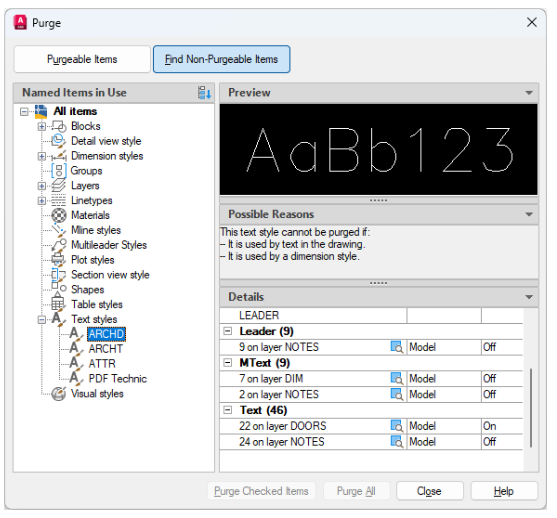This screenshot has width=557, height=518.
Task: Select the ARCHT text style
Action: point(106,349)
